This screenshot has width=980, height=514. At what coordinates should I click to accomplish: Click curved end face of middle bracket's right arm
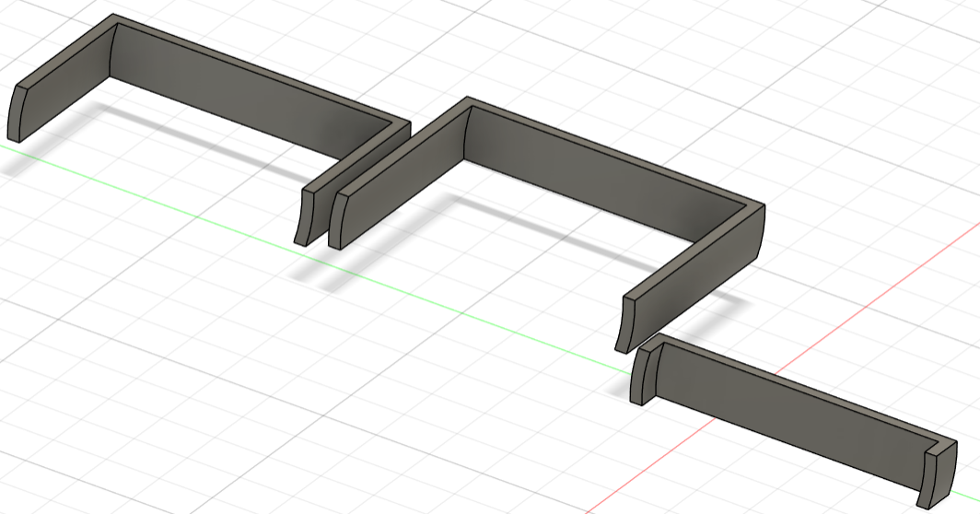coord(625,324)
